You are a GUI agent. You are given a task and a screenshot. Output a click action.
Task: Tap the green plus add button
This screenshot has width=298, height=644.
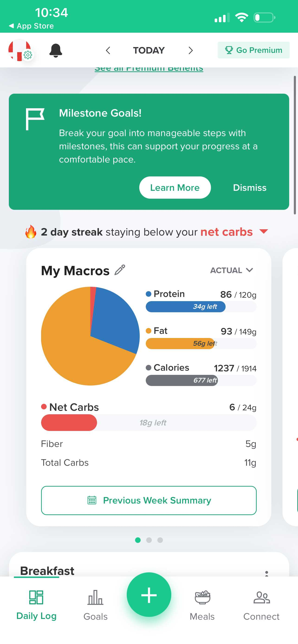coord(149,595)
